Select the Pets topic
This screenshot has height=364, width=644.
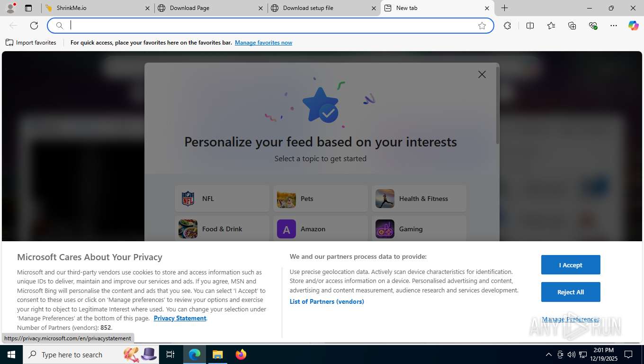pyautogui.click(x=321, y=199)
